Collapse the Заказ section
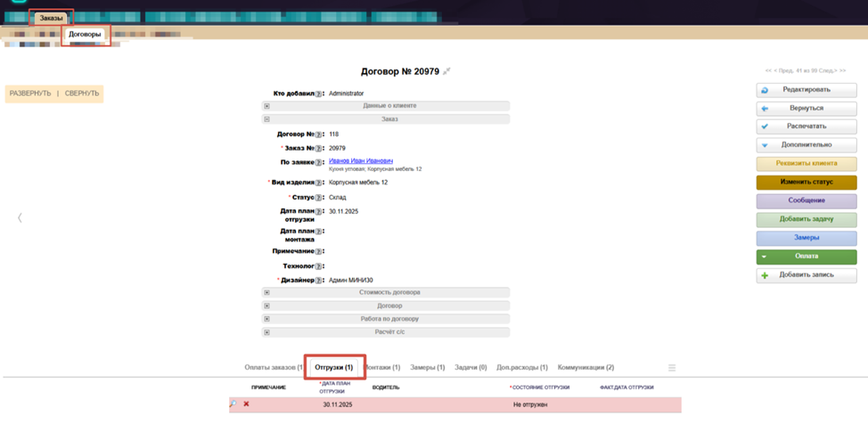Image resolution: width=868 pixels, height=424 pixels. pos(266,118)
